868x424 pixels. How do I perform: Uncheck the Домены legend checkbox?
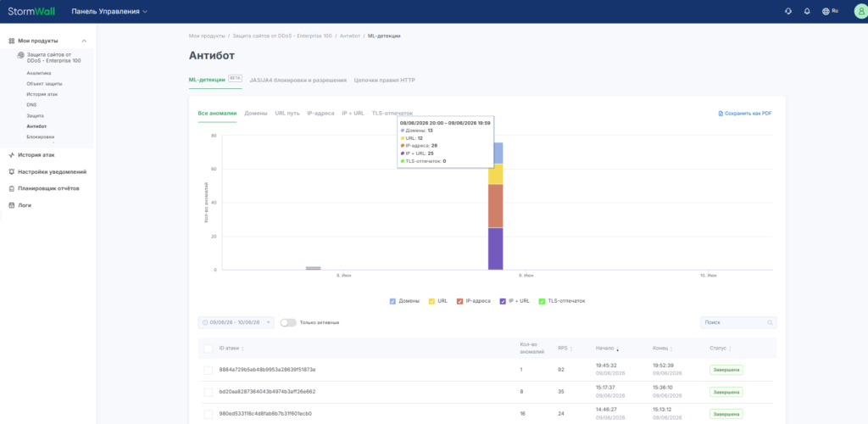(x=392, y=301)
